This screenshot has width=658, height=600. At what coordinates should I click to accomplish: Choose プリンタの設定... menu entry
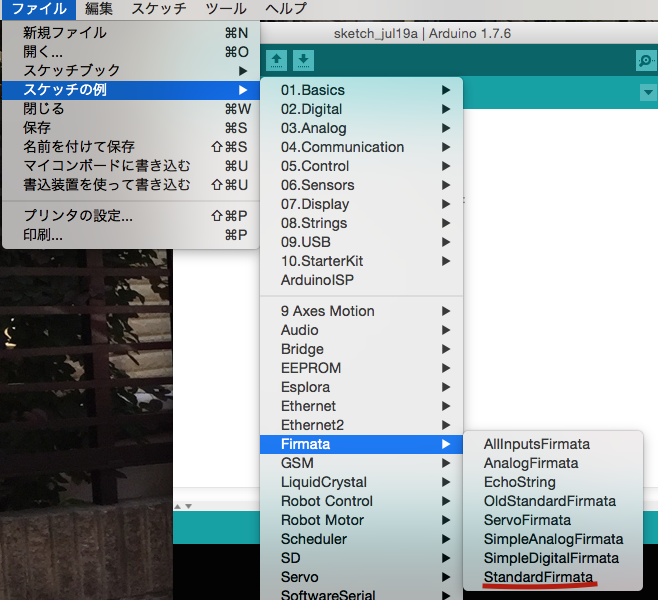point(131,216)
